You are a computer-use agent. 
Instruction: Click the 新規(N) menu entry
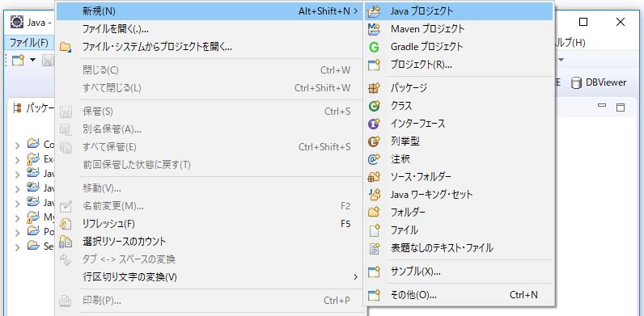[x=209, y=11]
